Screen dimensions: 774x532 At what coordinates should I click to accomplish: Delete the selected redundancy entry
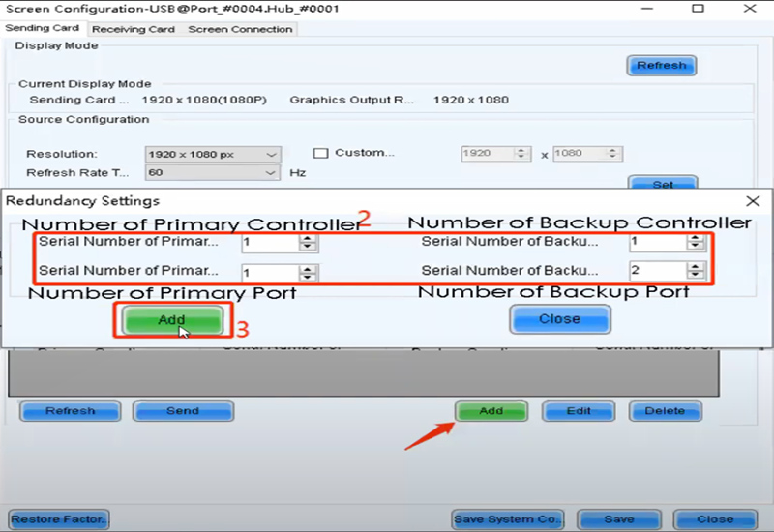click(665, 411)
